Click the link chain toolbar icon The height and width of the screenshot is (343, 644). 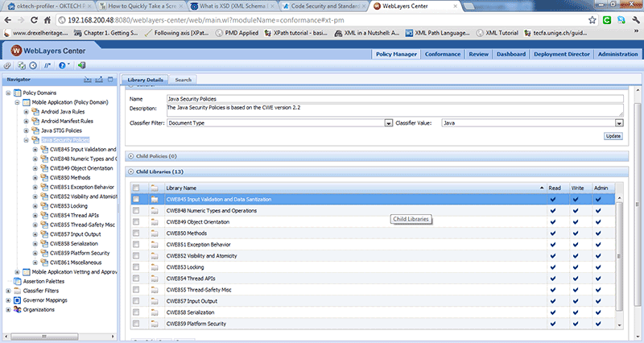(7, 66)
